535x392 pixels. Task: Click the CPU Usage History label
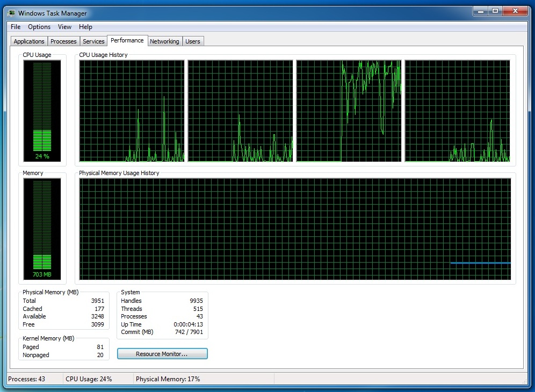pyautogui.click(x=103, y=55)
